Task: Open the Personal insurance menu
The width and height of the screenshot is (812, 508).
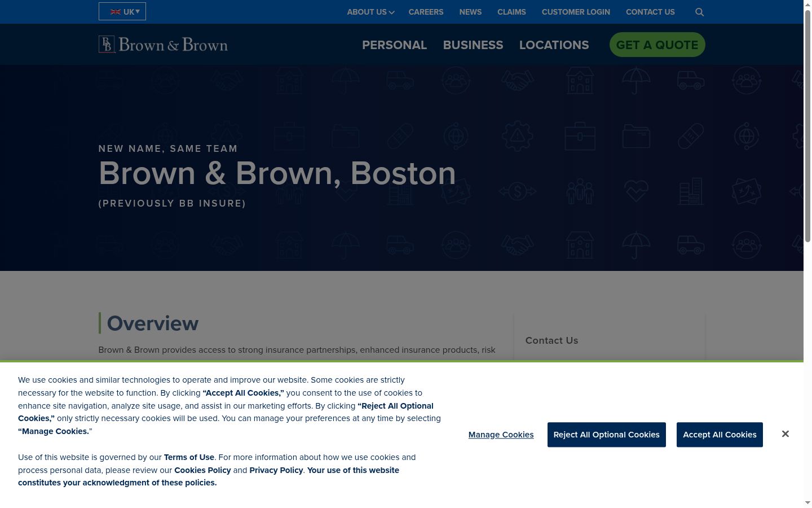Action: [394, 45]
